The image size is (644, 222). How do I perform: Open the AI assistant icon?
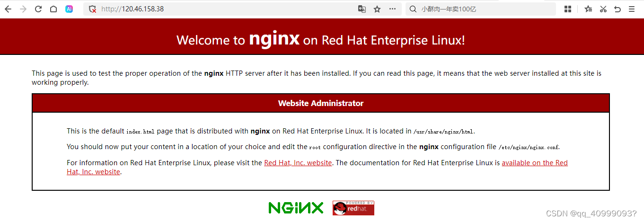pos(69,9)
